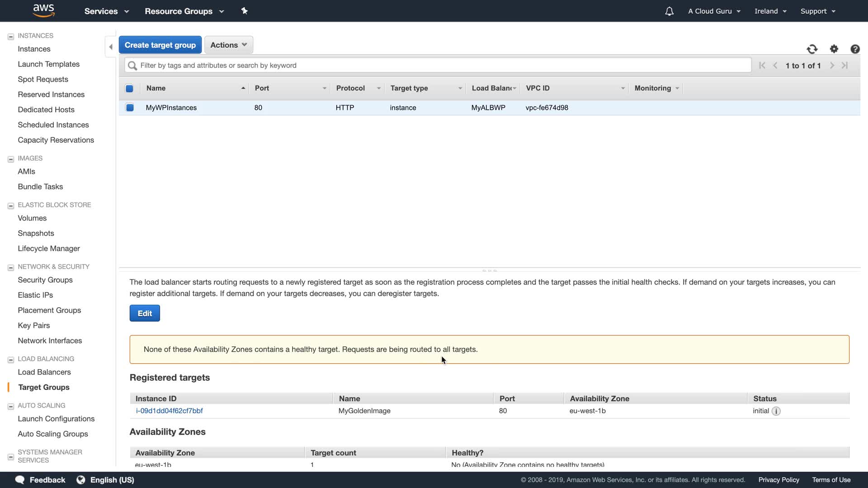Collapse the left navigation pane arrow
The width and height of the screenshot is (868, 488).
tap(111, 47)
